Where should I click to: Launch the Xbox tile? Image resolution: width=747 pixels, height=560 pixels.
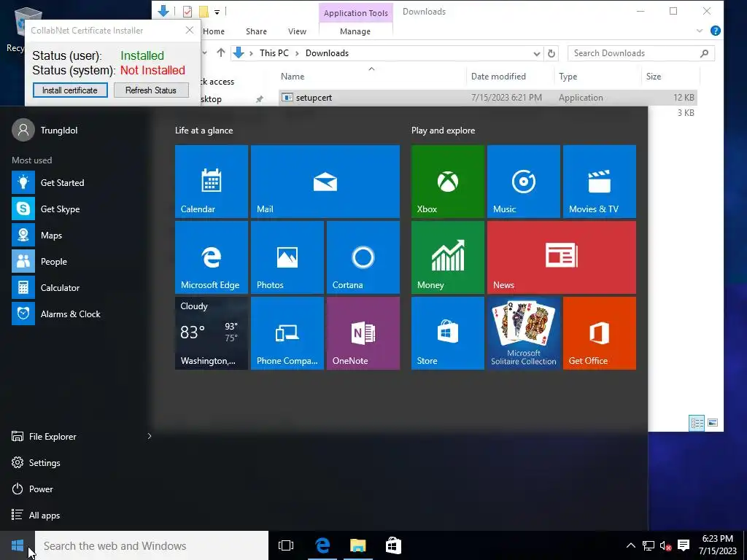click(x=447, y=182)
